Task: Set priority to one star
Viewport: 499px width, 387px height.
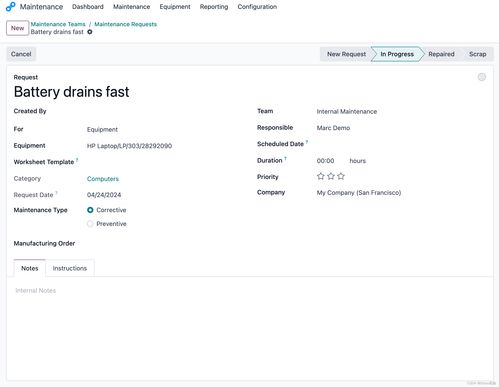Action: 321,176
